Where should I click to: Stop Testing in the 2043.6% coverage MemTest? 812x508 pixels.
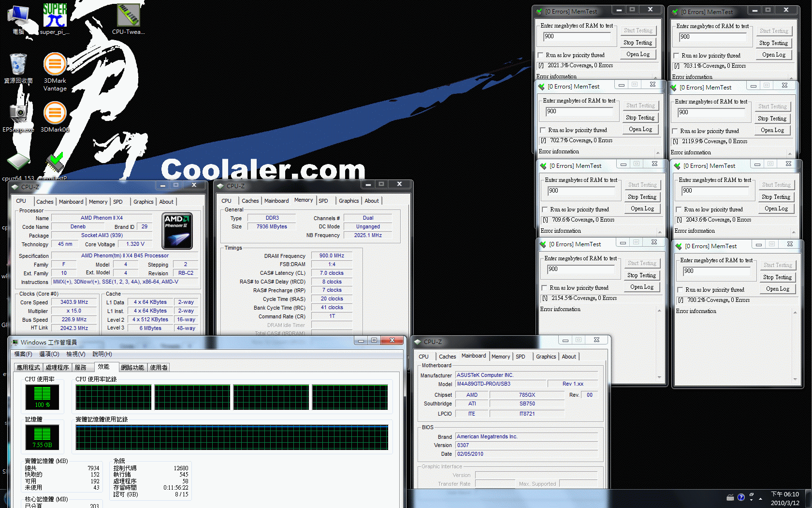(776, 197)
